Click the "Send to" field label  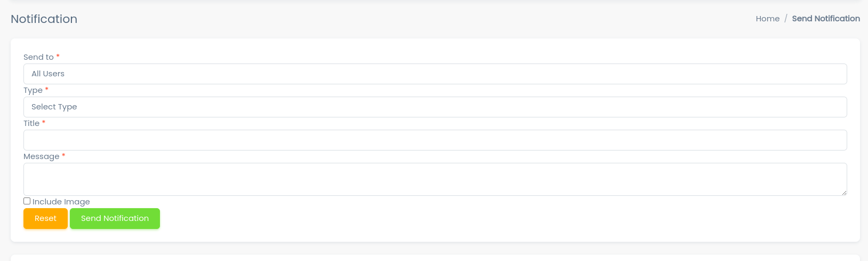tap(38, 57)
